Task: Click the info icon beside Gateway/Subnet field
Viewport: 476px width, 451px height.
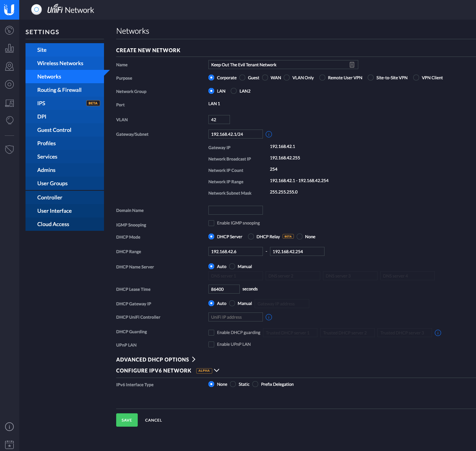Action: point(269,134)
